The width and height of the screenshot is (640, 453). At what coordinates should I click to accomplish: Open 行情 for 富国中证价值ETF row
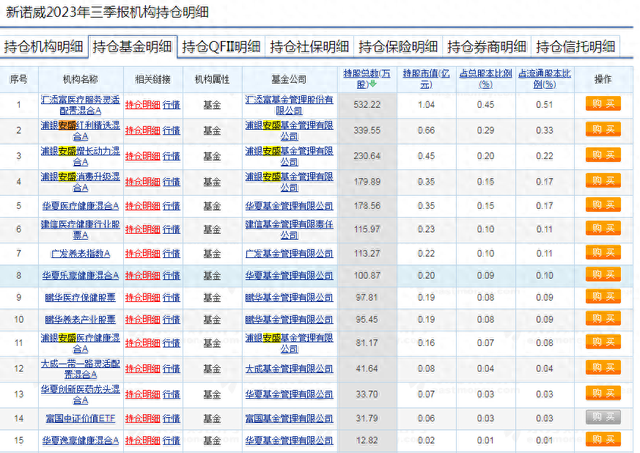click(x=171, y=418)
